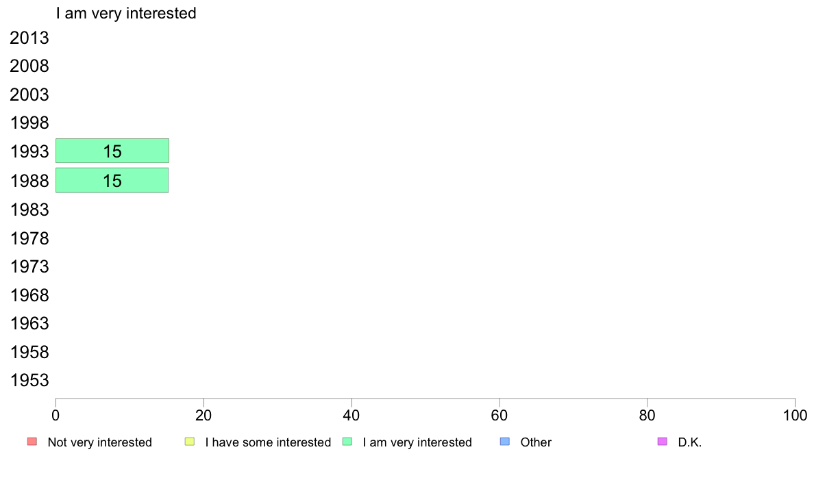Click the yellow I have some interested swatch

tap(190, 442)
